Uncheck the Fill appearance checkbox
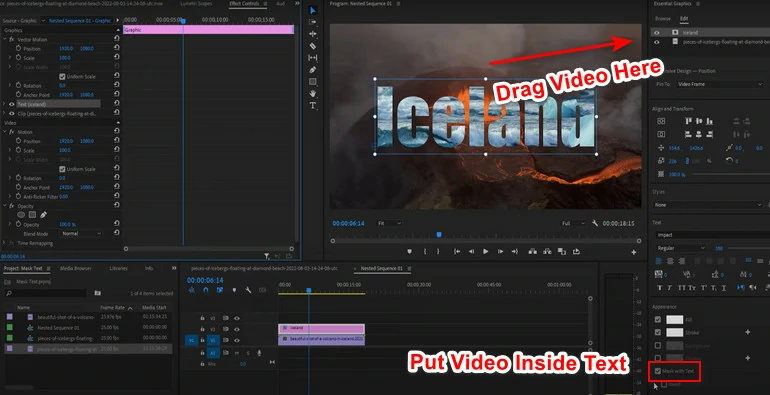The width and height of the screenshot is (770, 395). coord(658,319)
